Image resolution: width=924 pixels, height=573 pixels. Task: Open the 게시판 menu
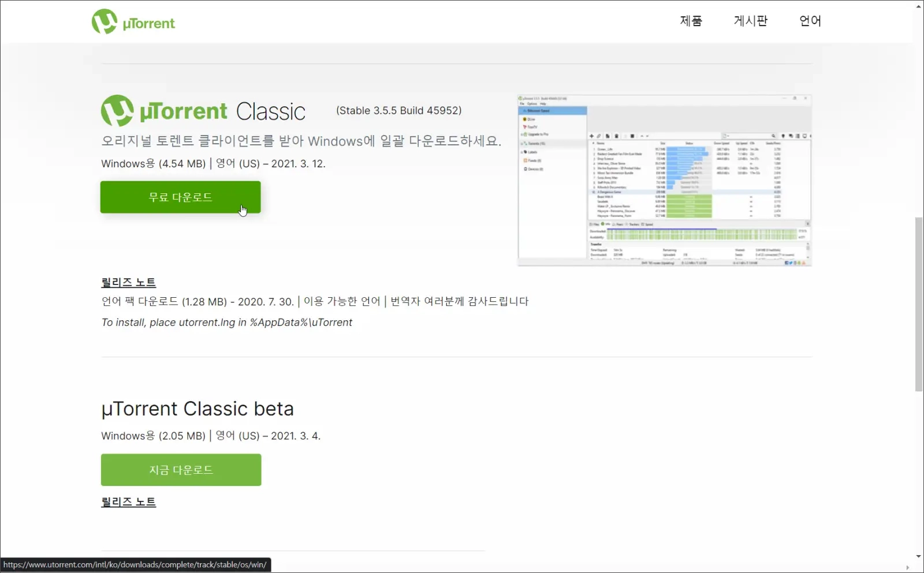tap(750, 21)
